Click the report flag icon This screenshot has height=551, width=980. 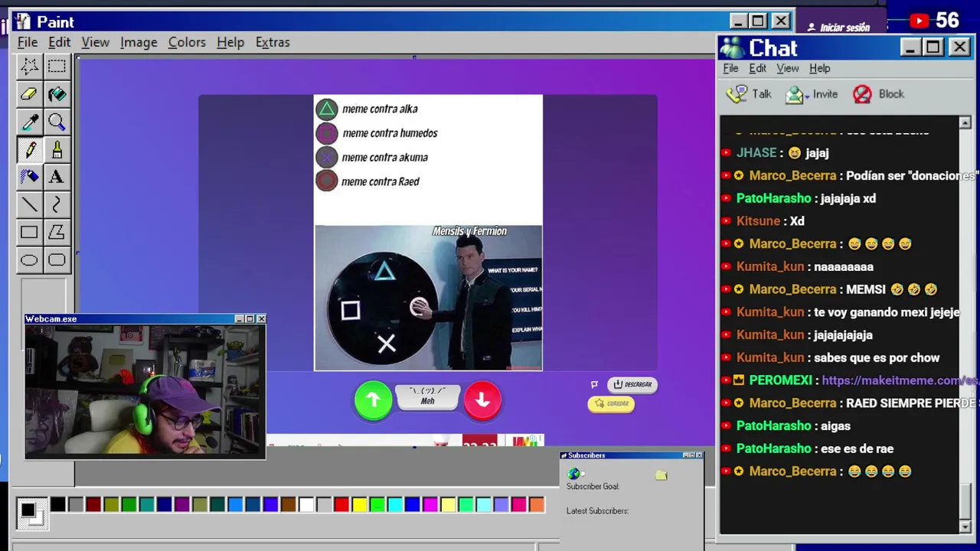[594, 384]
